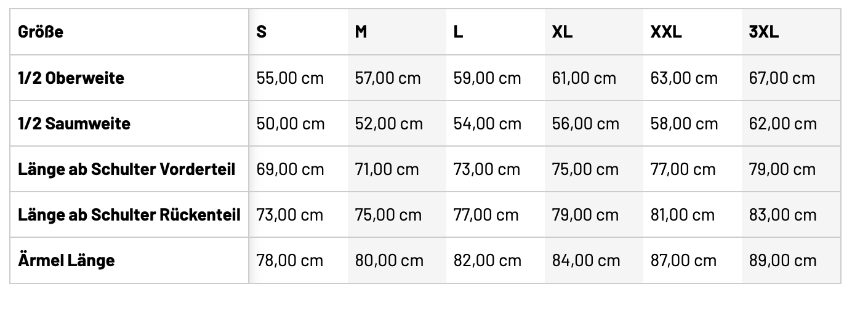Click the 52,00 cm Saumweite value
This screenshot has height=313, width=868.
(389, 124)
